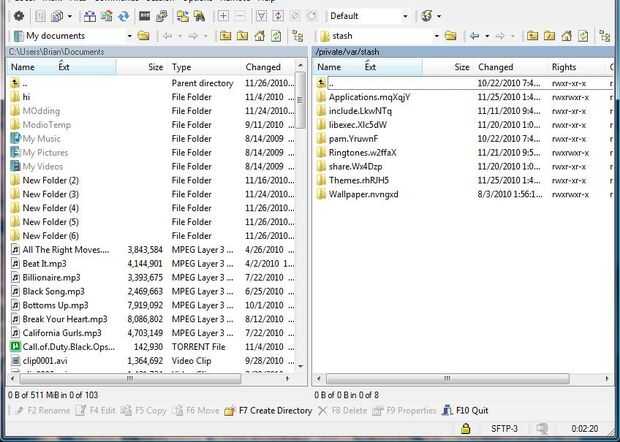Click the Open Directory icon beside My documents
This screenshot has height=442, width=620.
pos(144,36)
